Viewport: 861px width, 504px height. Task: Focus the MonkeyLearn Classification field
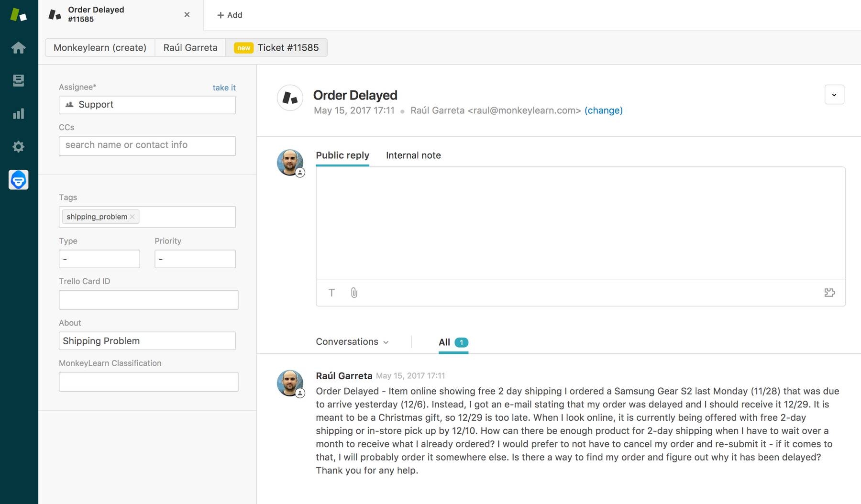148,382
